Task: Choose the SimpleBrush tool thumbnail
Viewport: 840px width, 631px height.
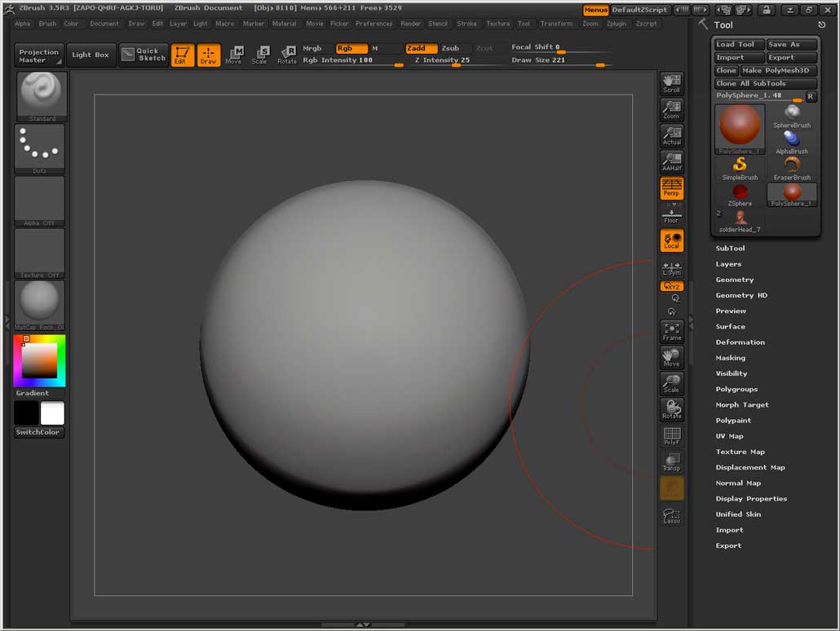Action: pos(740,168)
